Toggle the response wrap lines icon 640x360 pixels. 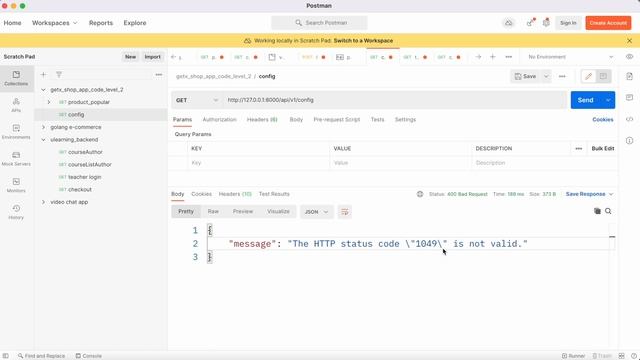click(345, 212)
